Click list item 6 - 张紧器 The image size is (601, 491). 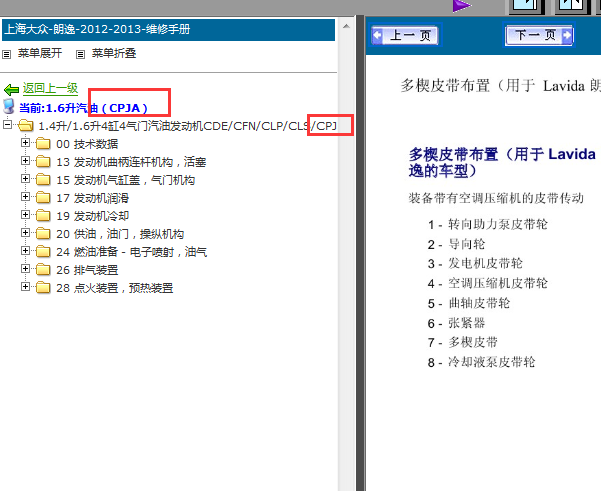pyautogui.click(x=456, y=323)
